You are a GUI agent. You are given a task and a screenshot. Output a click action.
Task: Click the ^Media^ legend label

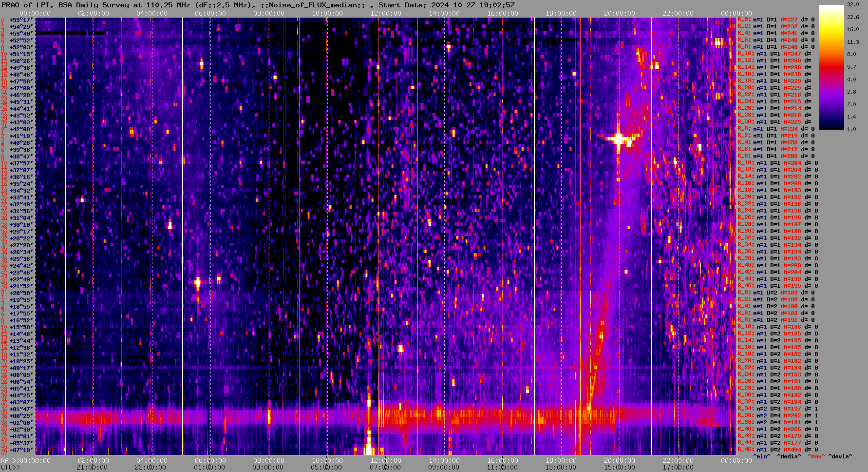tap(789, 456)
